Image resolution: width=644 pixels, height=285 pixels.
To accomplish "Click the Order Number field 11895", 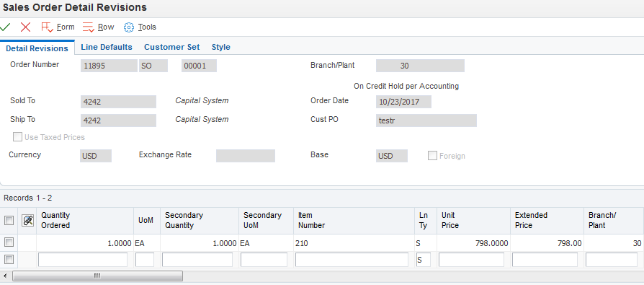I will 109,66.
